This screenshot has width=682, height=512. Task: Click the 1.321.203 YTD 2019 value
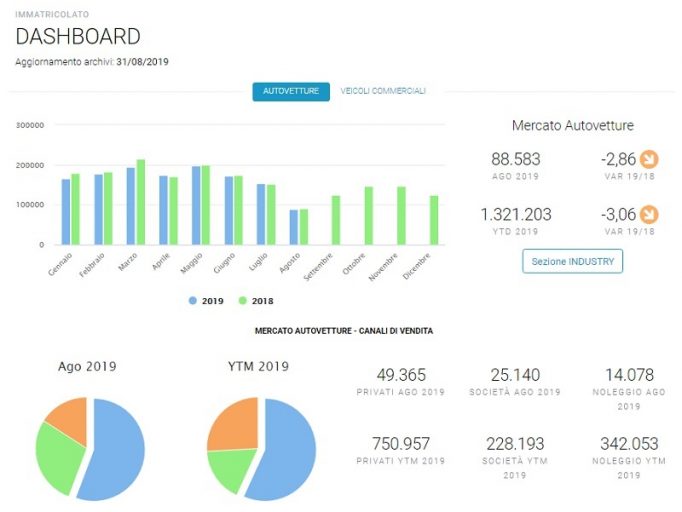pyautogui.click(x=516, y=214)
